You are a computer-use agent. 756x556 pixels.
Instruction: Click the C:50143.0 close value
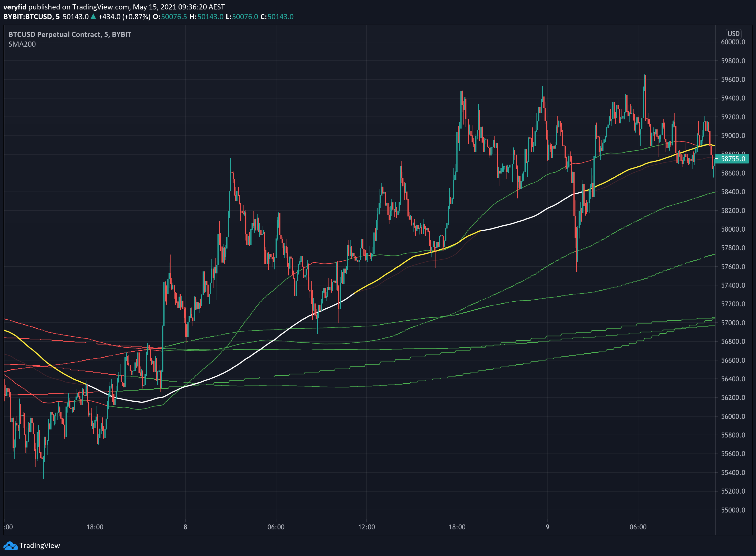(277, 17)
